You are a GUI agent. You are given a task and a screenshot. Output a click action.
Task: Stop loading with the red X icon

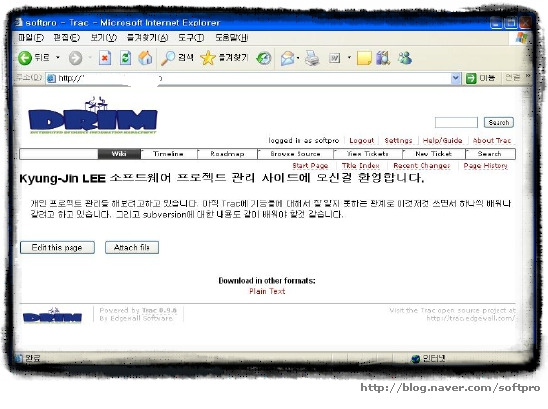pos(104,58)
